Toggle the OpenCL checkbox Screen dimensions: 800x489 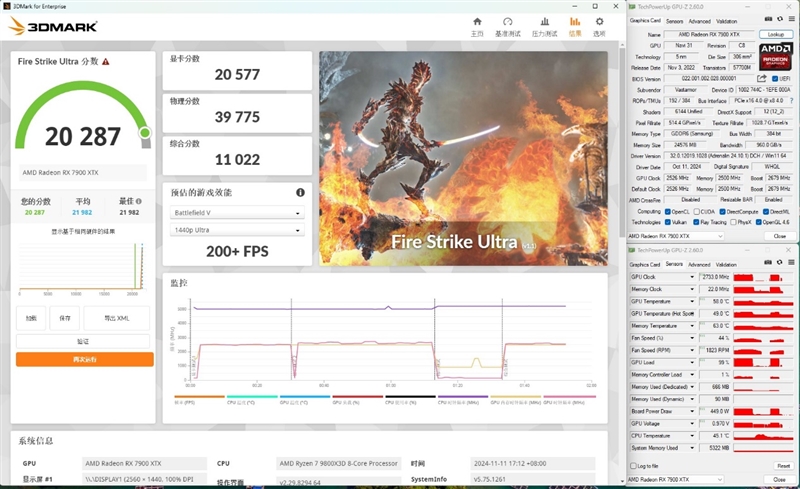coord(668,211)
